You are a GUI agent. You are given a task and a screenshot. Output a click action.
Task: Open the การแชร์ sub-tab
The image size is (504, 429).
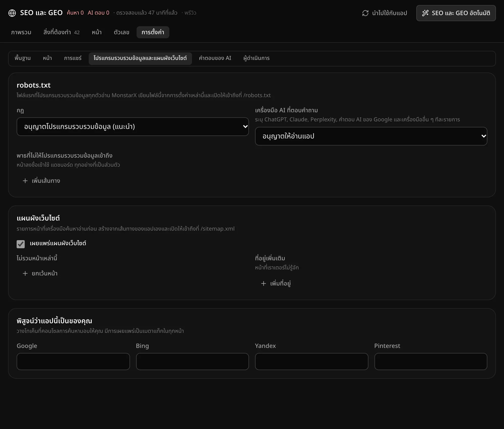(73, 58)
